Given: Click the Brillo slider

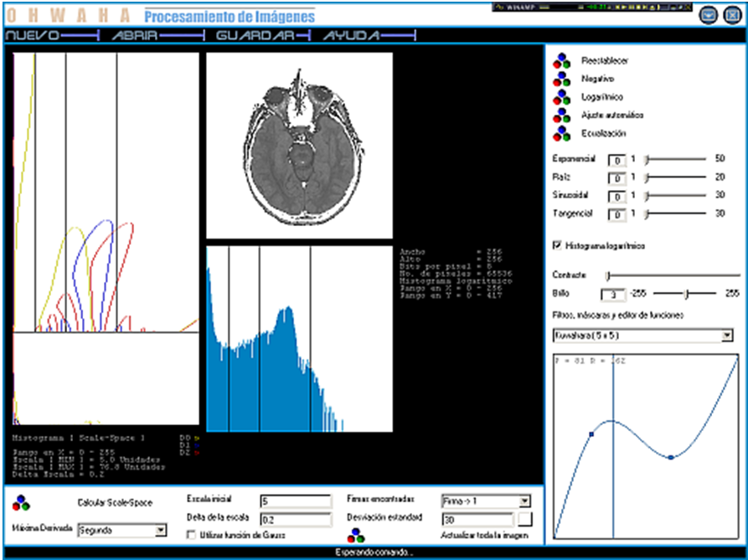Looking at the screenshot, I should point(684,294).
